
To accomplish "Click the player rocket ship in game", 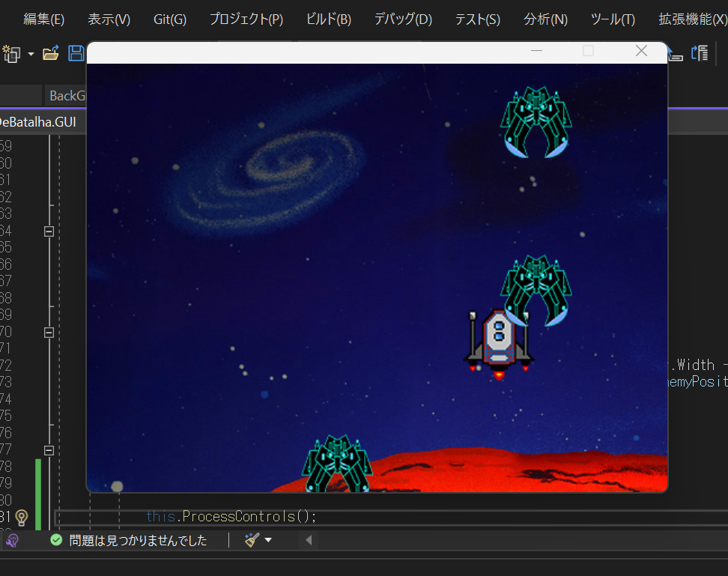I will point(499,343).
